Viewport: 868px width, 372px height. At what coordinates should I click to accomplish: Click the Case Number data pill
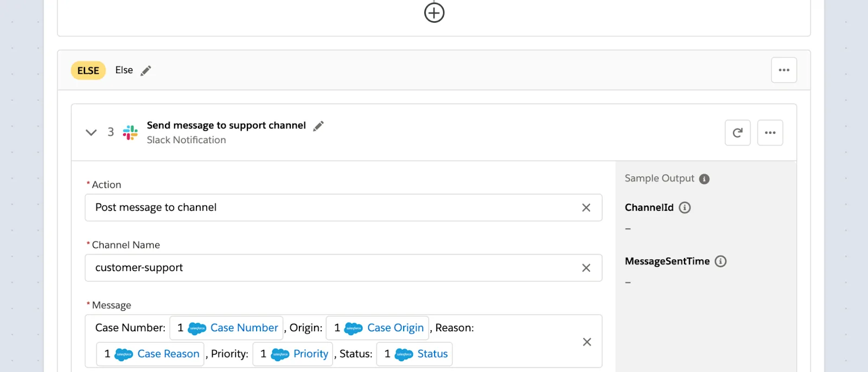point(227,328)
